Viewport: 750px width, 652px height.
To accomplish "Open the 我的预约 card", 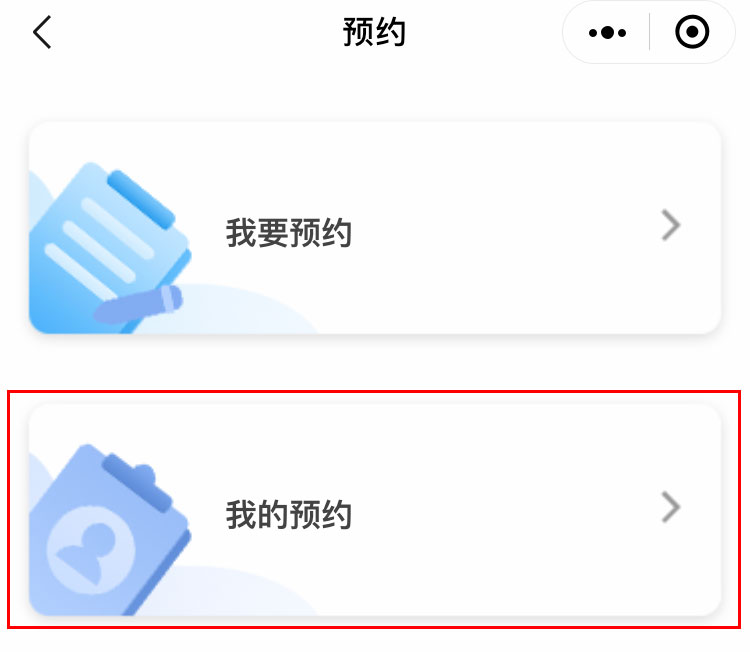I will pos(375,509).
